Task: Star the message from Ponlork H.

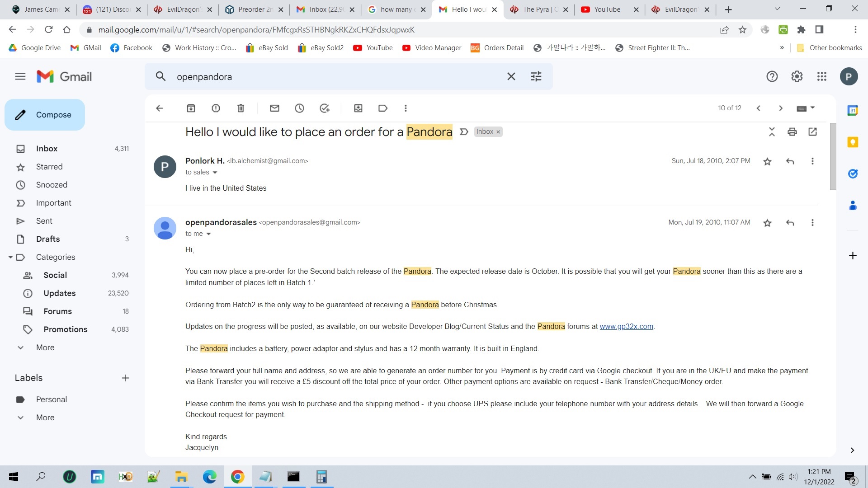Action: (x=767, y=161)
